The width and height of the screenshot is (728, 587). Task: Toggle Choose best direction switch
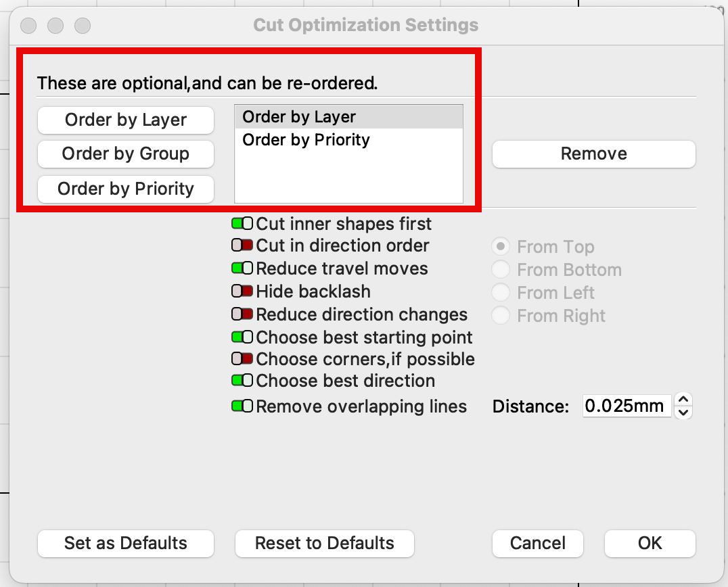tap(242, 381)
